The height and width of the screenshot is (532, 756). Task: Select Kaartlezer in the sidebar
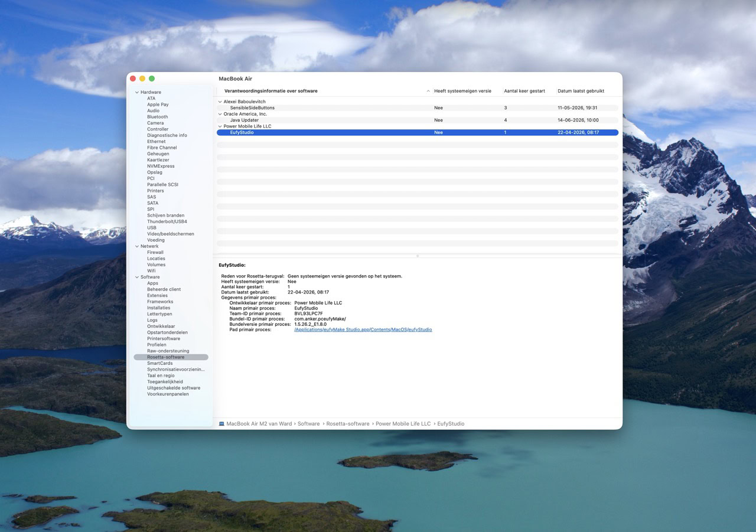(158, 160)
